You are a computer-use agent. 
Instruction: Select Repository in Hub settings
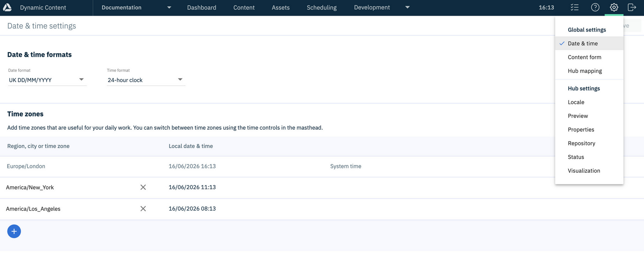tap(589, 143)
